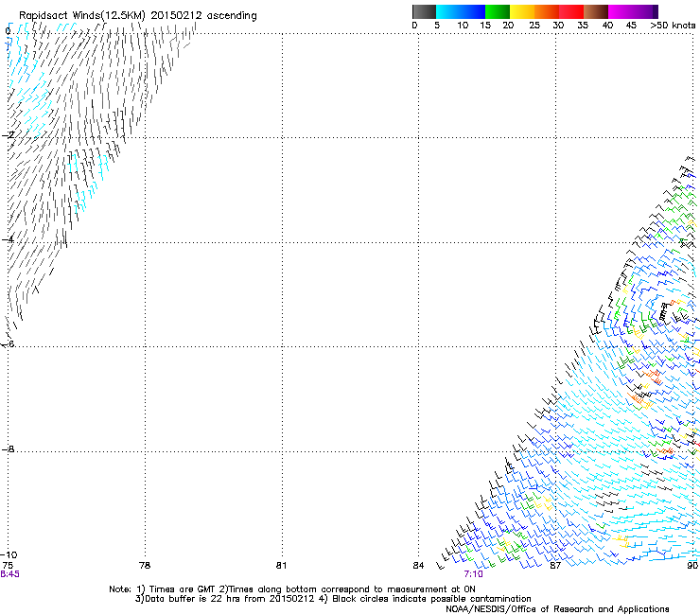700x615 pixels.
Task: Click the green 15-20 knots color segment
Action: coord(498,11)
